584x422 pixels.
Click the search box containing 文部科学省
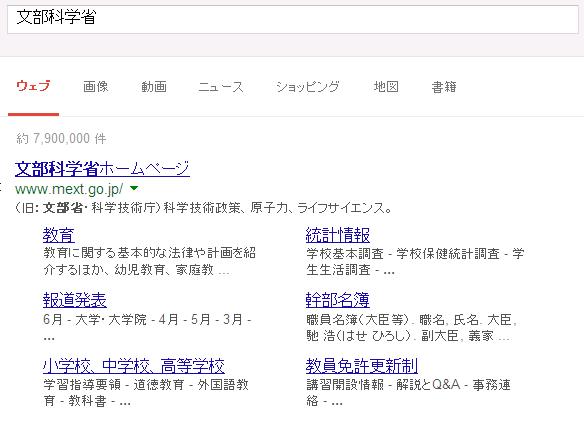click(x=293, y=18)
